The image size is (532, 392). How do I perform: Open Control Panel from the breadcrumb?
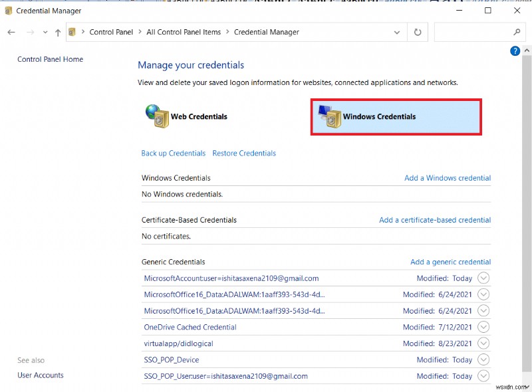pos(111,32)
